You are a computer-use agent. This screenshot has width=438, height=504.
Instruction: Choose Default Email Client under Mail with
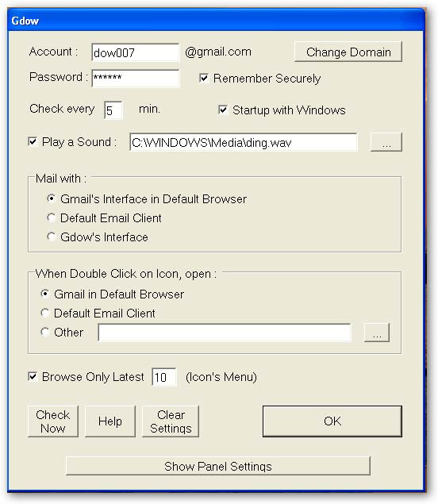click(x=51, y=217)
